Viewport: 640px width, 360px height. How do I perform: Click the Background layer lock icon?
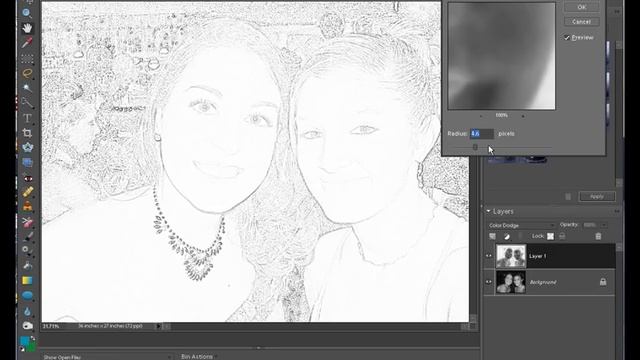click(x=603, y=282)
